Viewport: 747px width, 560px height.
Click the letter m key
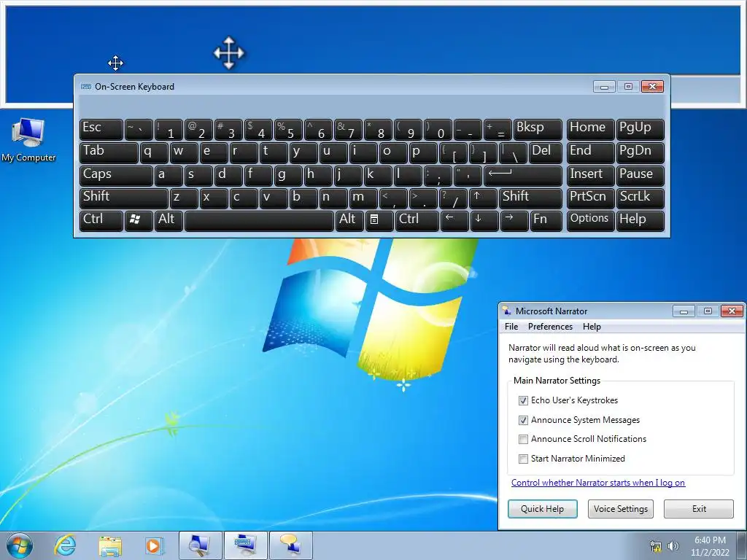pos(363,198)
